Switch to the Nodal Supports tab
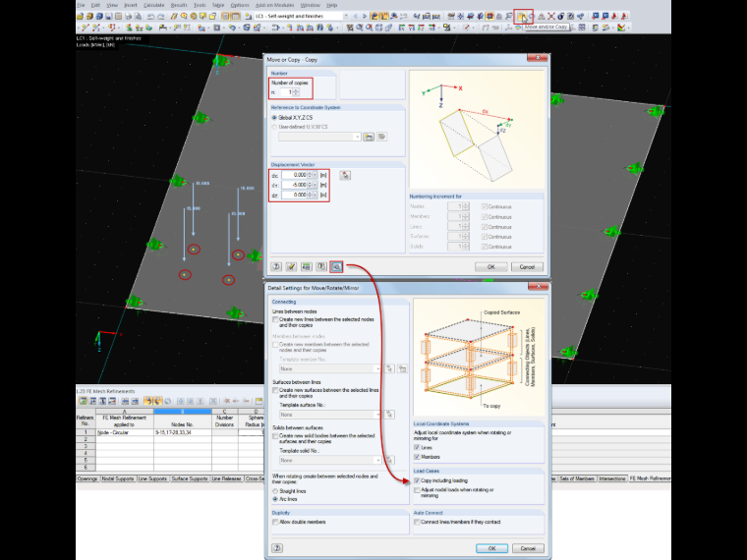747x560 pixels. (118, 478)
